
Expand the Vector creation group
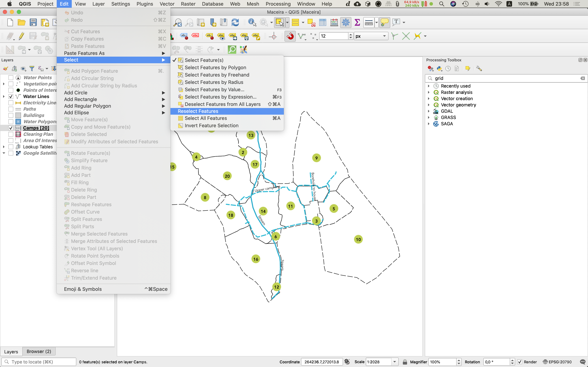429,99
